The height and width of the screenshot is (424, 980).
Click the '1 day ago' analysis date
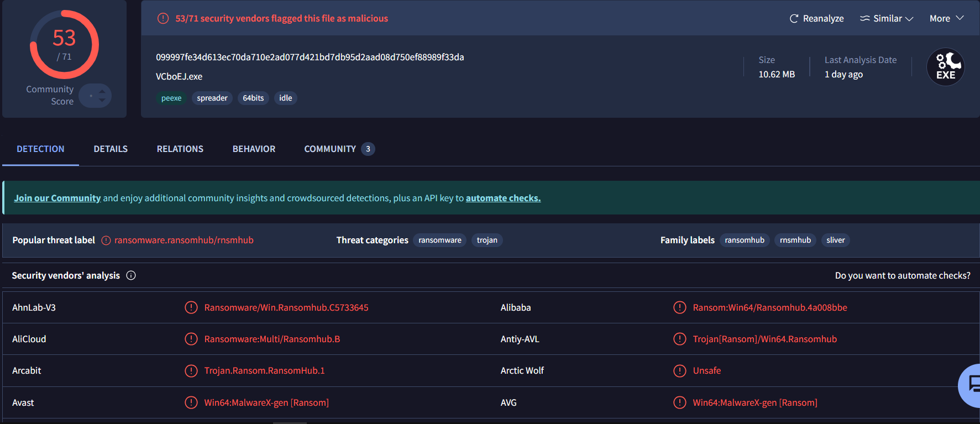tap(843, 75)
